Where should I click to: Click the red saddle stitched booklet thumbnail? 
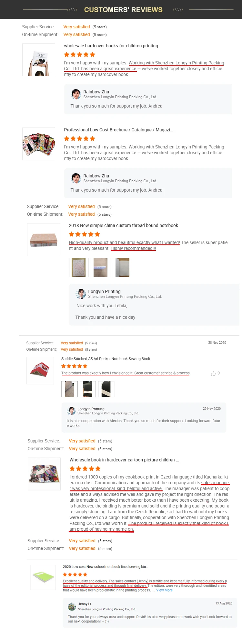coord(40,370)
